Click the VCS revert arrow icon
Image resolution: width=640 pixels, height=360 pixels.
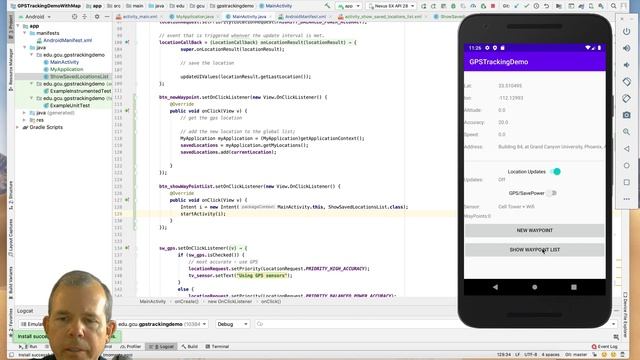pos(547,6)
